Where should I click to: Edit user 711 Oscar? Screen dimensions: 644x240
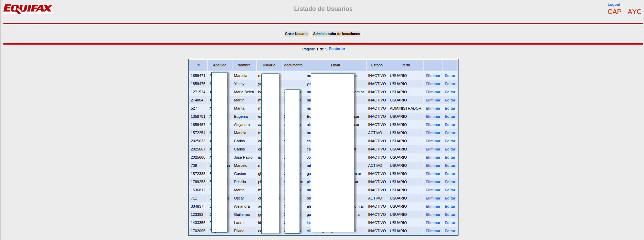[x=450, y=198]
